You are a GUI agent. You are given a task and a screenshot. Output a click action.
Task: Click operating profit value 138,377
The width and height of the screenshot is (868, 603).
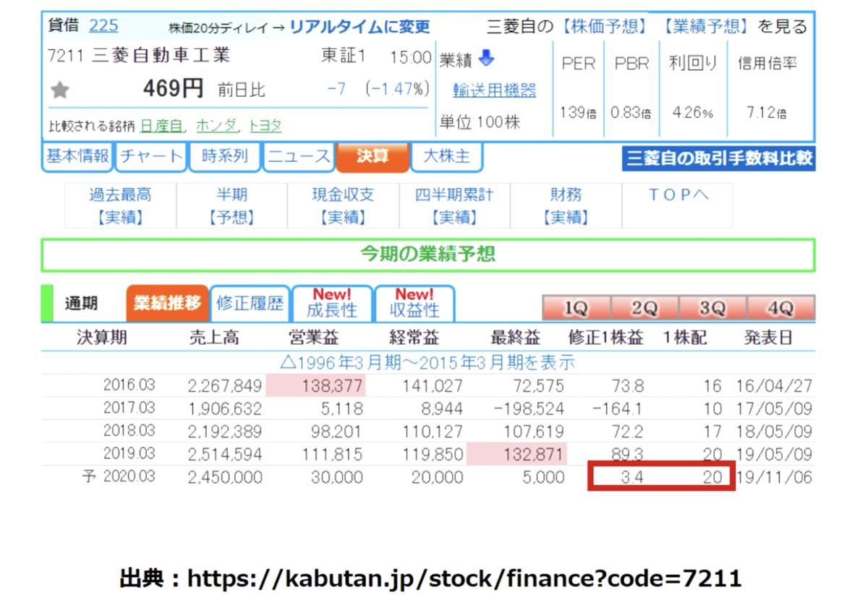(333, 386)
